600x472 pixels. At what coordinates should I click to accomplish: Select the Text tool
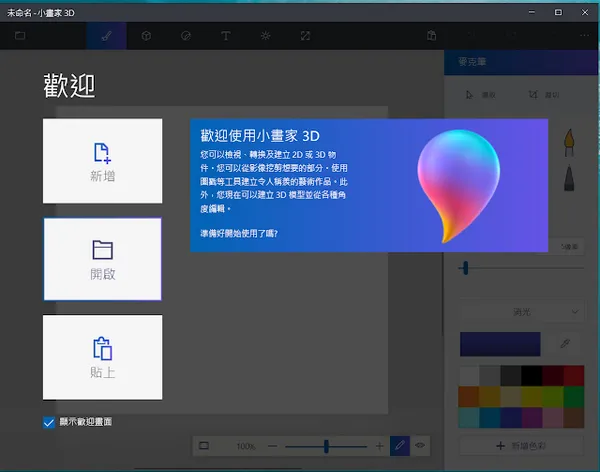(x=226, y=36)
